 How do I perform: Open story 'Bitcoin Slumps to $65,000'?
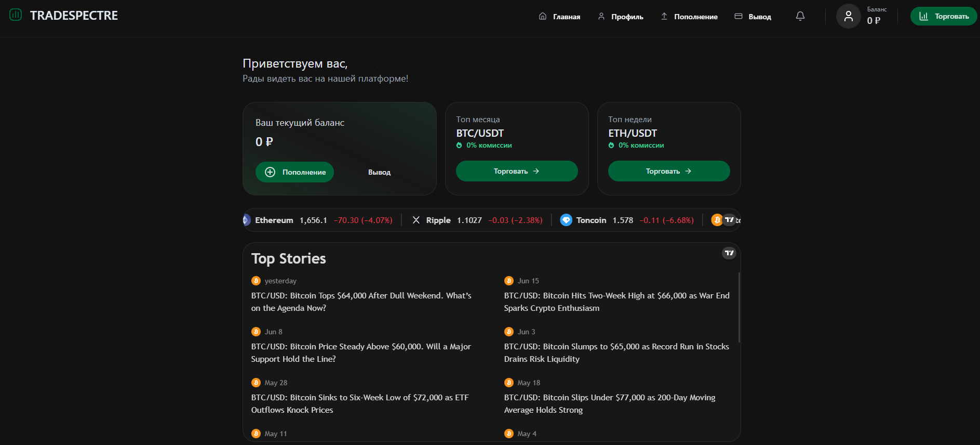tap(616, 352)
